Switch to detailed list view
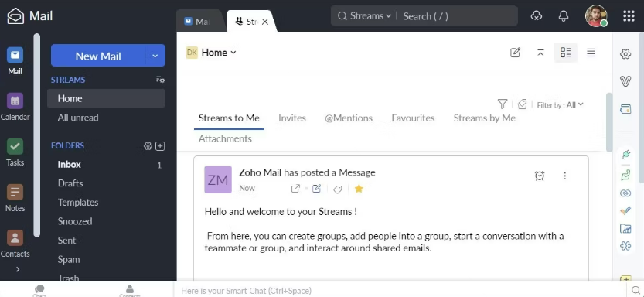This screenshot has width=644, height=297. click(566, 53)
